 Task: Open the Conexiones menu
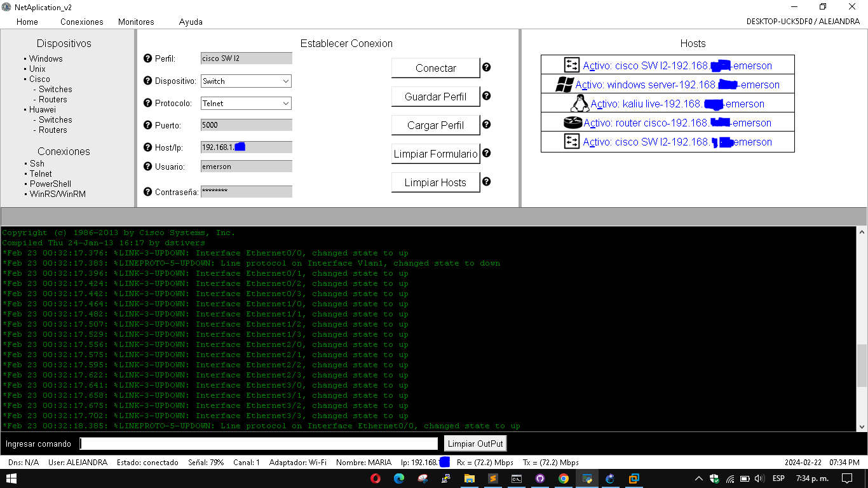coord(82,22)
